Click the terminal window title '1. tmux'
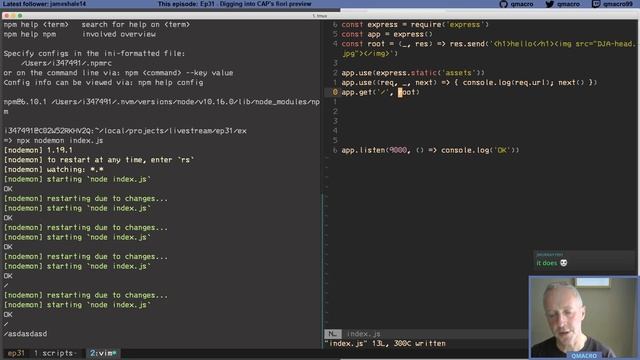 click(x=320, y=16)
